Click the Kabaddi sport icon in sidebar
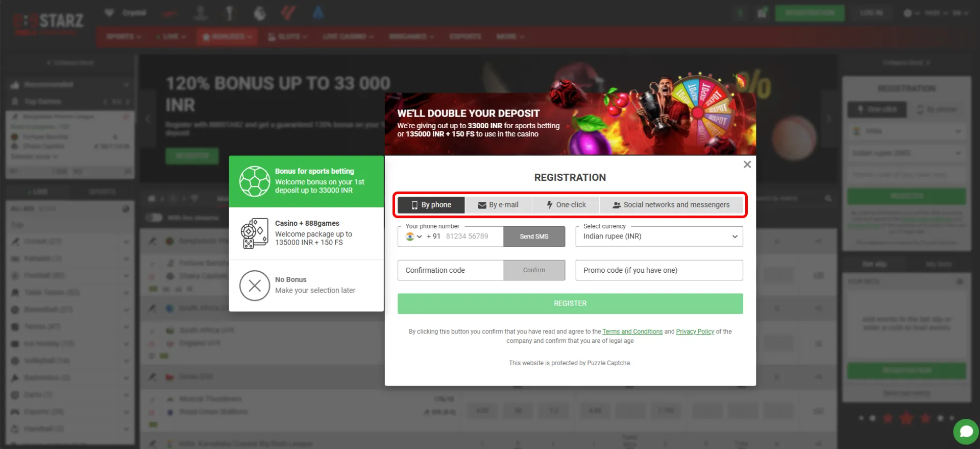 [x=15, y=259]
